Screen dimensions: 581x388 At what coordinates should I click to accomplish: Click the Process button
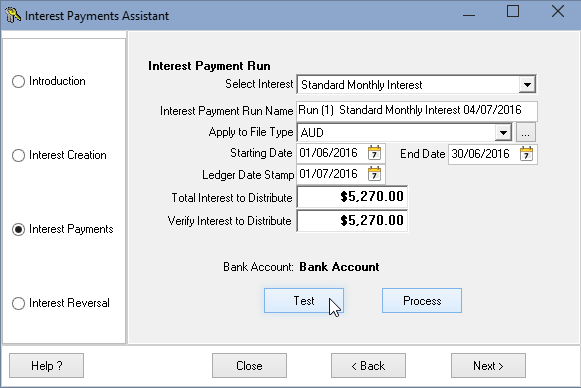(x=422, y=301)
